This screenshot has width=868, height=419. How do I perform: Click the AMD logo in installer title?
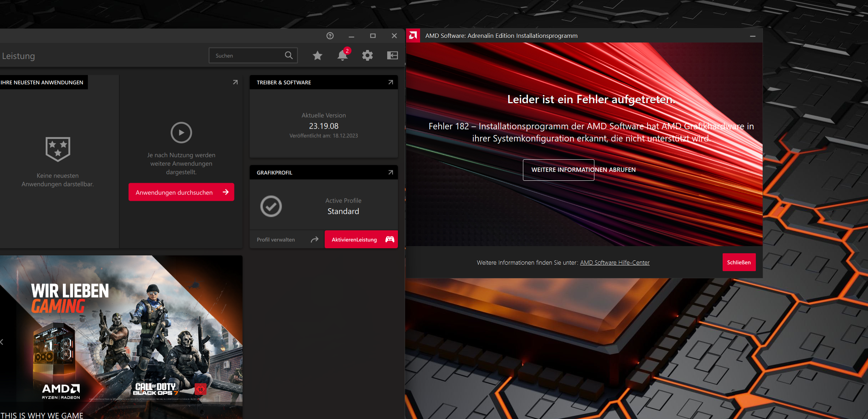point(413,35)
